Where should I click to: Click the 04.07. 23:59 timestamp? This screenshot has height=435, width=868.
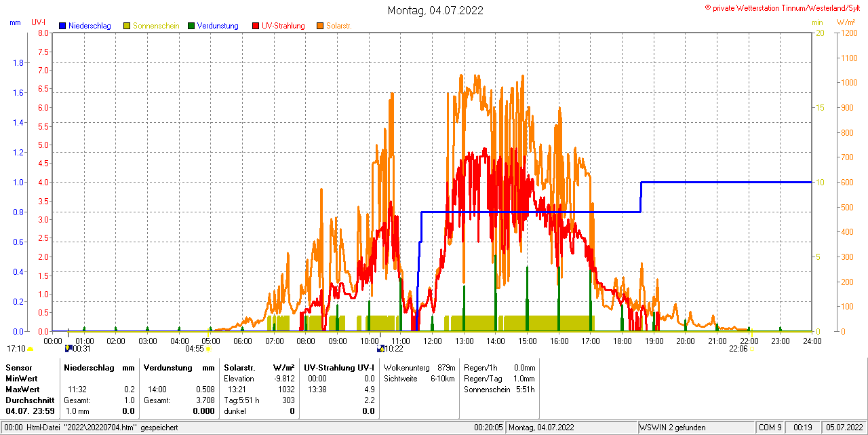click(30, 411)
